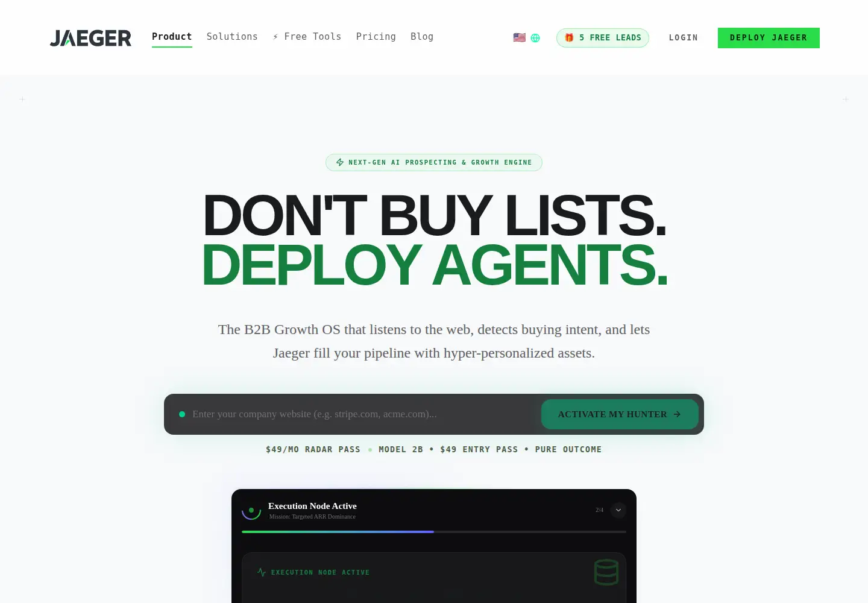Viewport: 868px width, 603px height.
Task: Click the 'PURE OUTCOME' text
Action: [568, 449]
